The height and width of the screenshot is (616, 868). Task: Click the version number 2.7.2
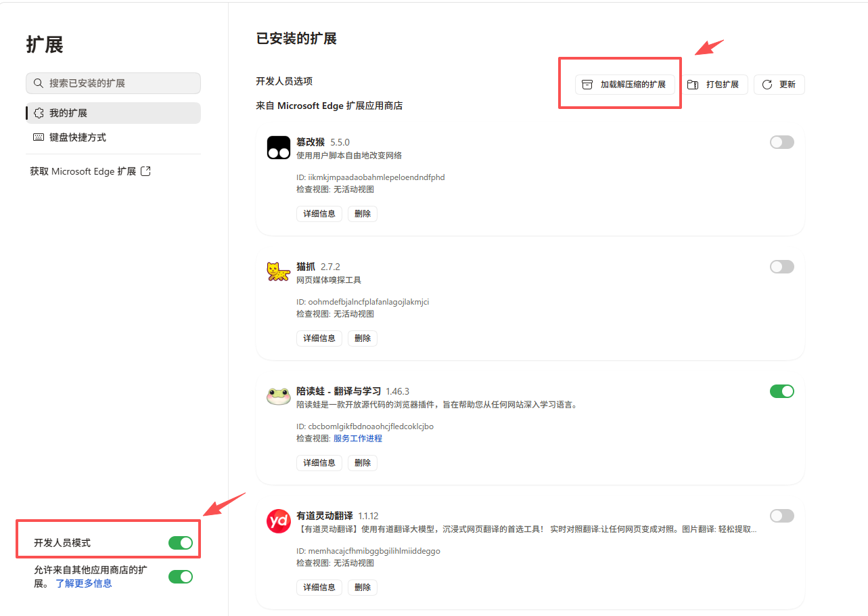click(330, 267)
